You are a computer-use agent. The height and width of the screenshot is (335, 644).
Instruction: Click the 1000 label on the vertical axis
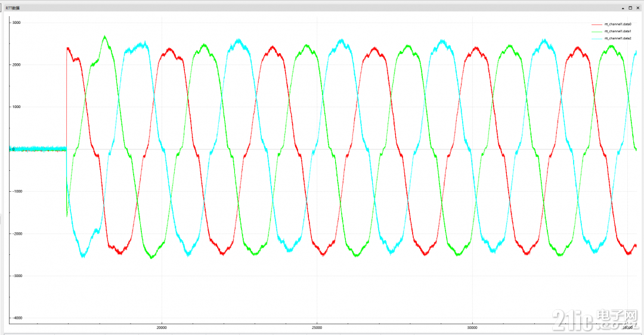[x=17, y=106]
